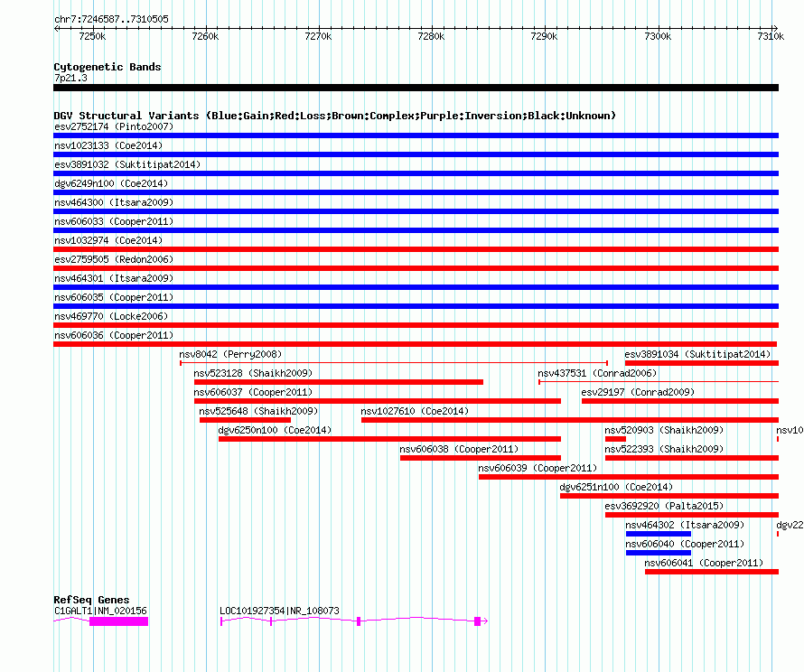Viewport: 804px width, 672px height.
Task: Click the esv2752174 (Pinto2007) variant label
Action: 114,126
